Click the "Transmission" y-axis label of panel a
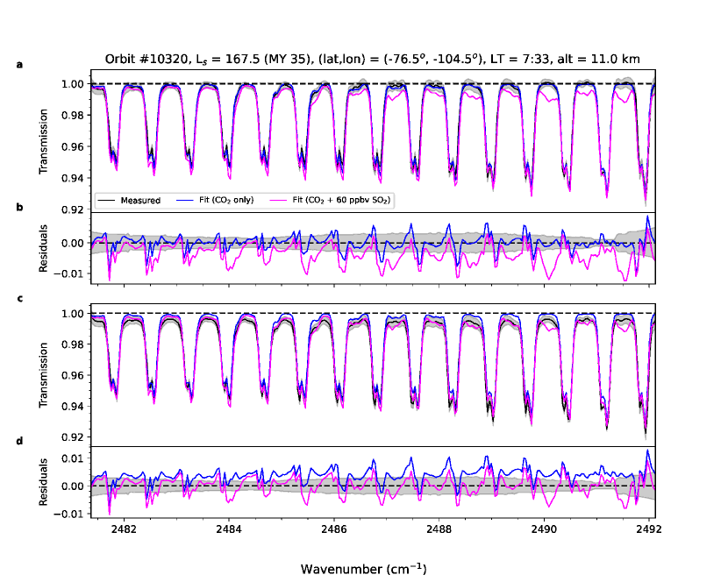 click(43, 141)
